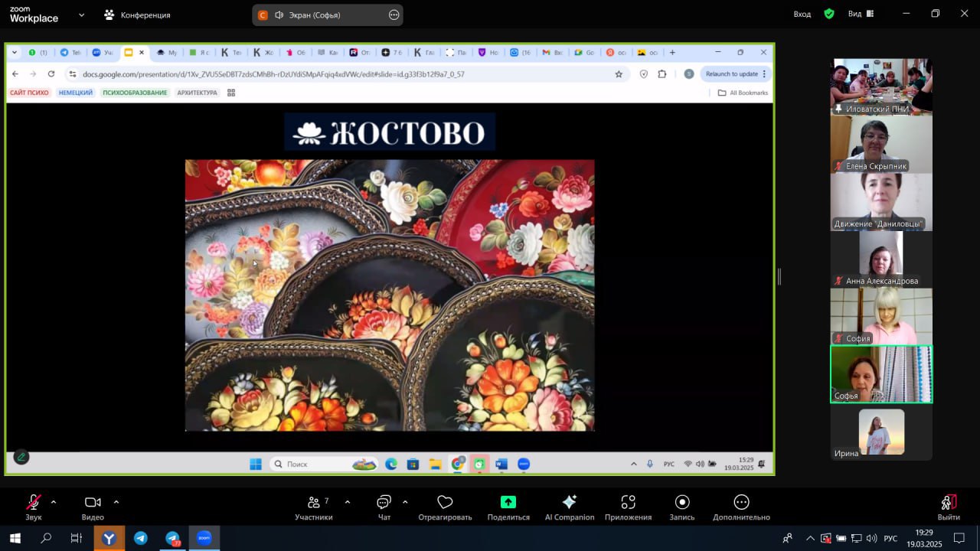Open the View menu
Viewport: 980px width, 551px height.
click(x=861, y=14)
